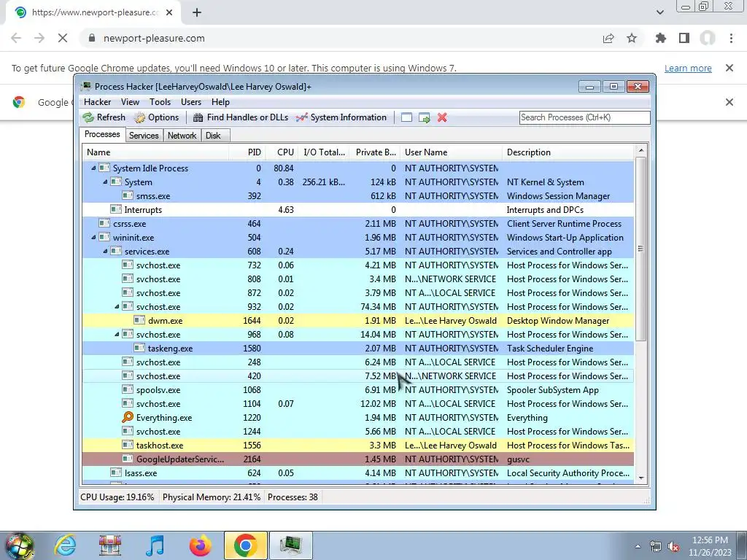Click the GoogleUpdaterService process icon
This screenshot has height=560, width=747.
pyautogui.click(x=127, y=459)
